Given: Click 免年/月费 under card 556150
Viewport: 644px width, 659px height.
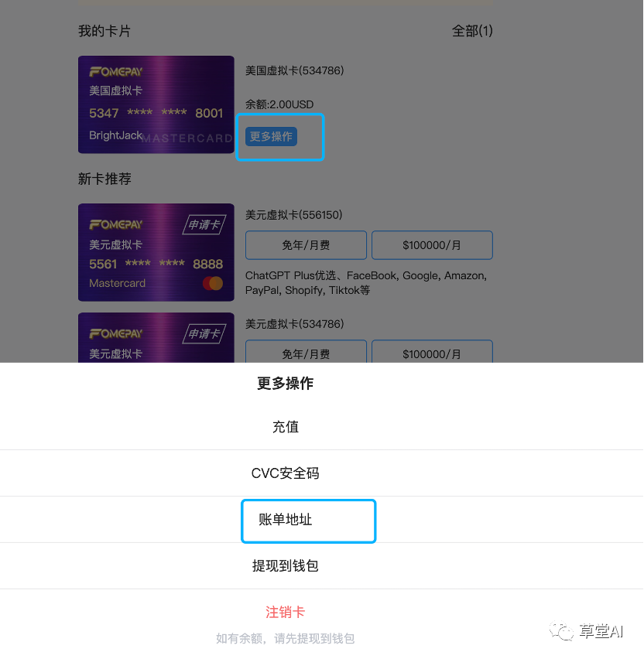Looking at the screenshot, I should 307,245.
